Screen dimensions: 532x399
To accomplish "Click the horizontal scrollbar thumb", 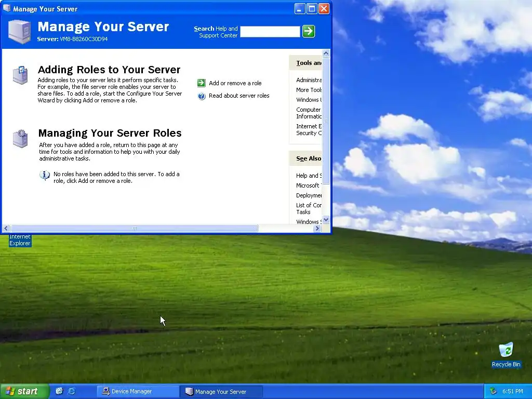I will point(134,229).
